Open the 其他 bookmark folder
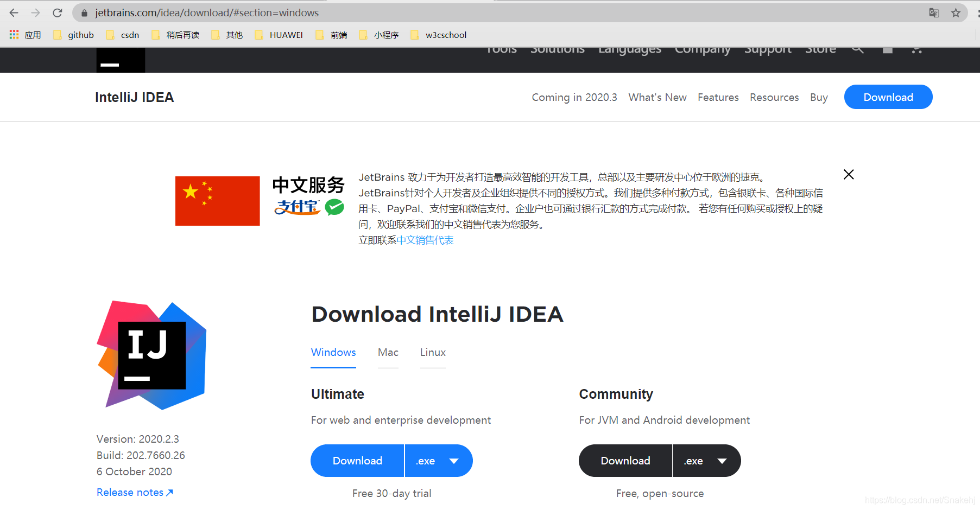 [x=227, y=35]
